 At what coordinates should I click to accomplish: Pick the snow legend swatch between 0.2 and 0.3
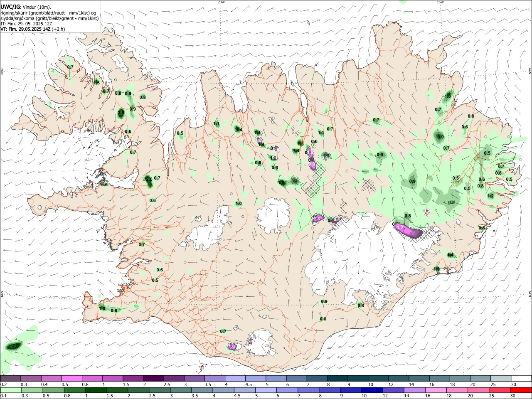(10, 379)
